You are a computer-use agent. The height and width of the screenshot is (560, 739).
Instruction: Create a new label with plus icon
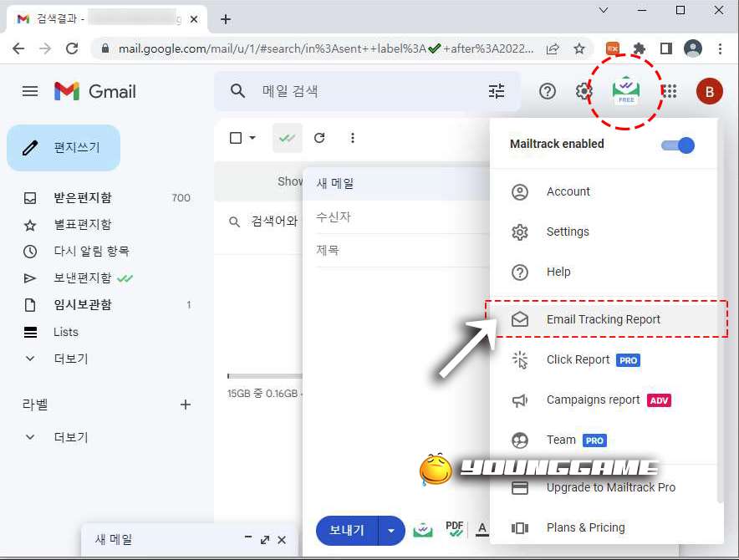point(186,405)
